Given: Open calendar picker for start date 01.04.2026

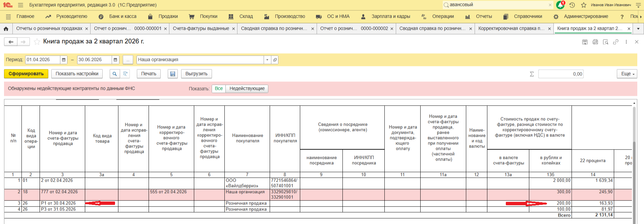Looking at the screenshot, I should [x=64, y=60].
